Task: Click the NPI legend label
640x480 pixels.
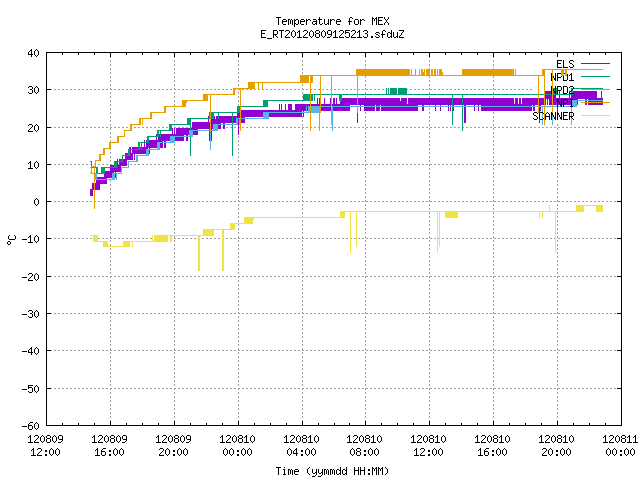Action: 565,103
